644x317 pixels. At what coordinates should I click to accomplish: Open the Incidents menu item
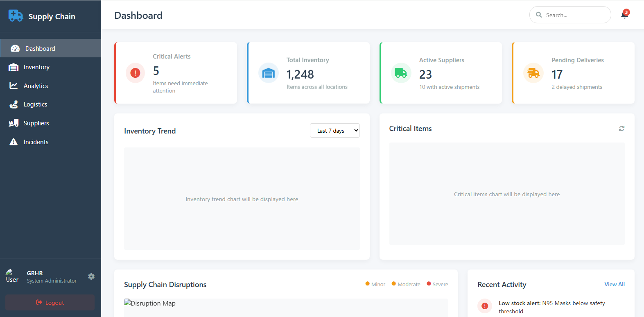(51, 142)
